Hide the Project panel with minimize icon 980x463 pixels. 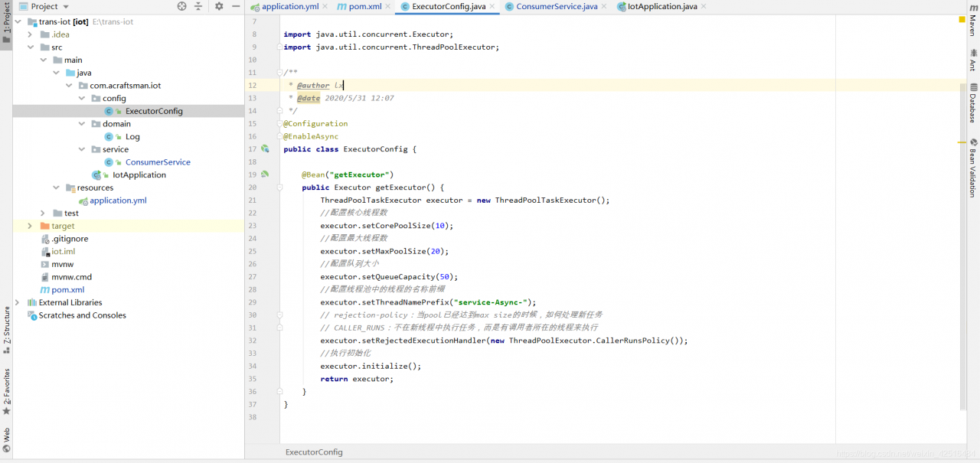pyautogui.click(x=234, y=6)
